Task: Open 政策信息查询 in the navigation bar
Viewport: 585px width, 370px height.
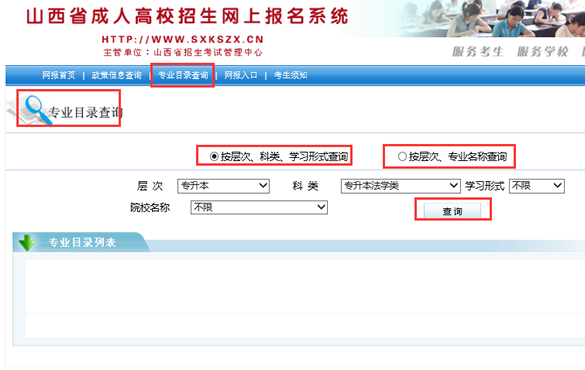Action: tap(117, 75)
